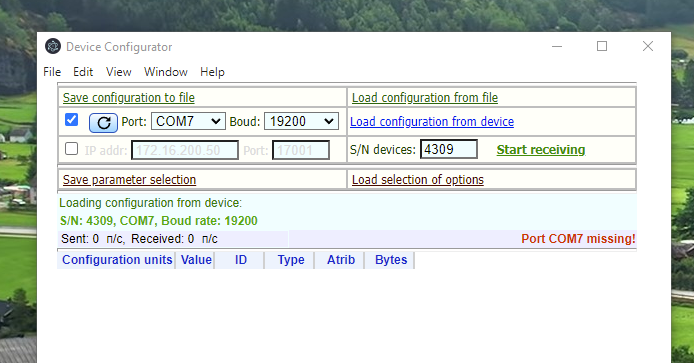694x363 pixels.
Task: Click the Device Configurator app icon
Action: 53,46
